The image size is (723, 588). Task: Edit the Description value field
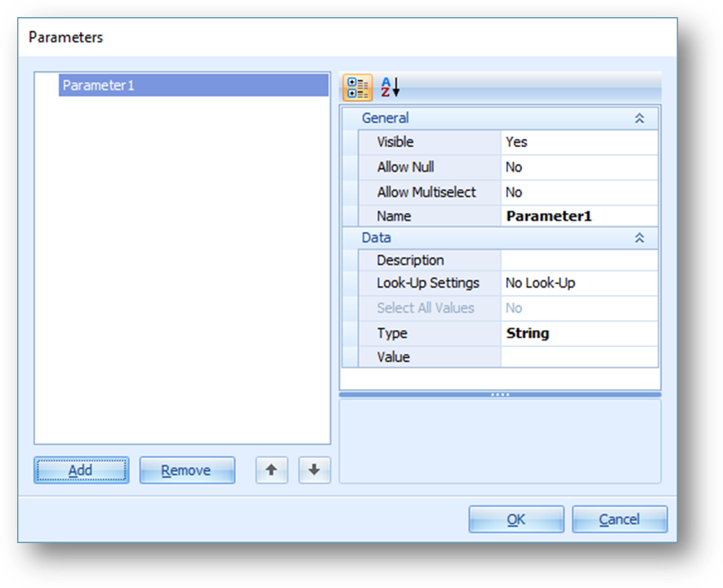click(x=579, y=261)
